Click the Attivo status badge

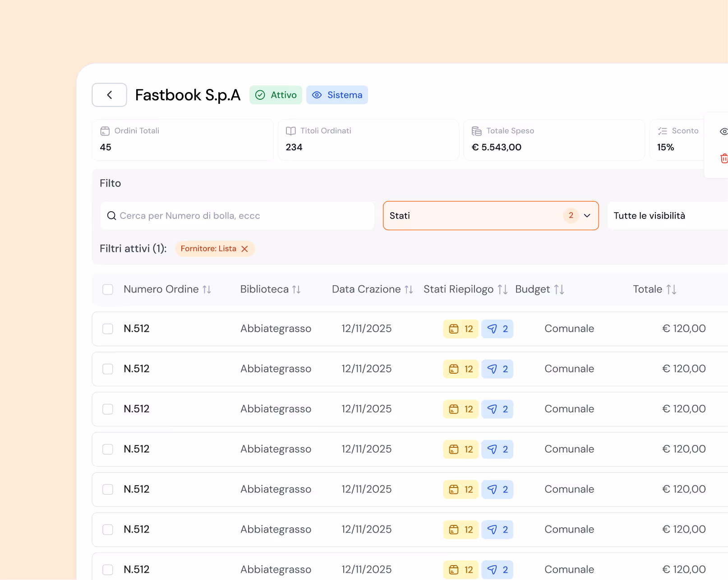point(276,95)
